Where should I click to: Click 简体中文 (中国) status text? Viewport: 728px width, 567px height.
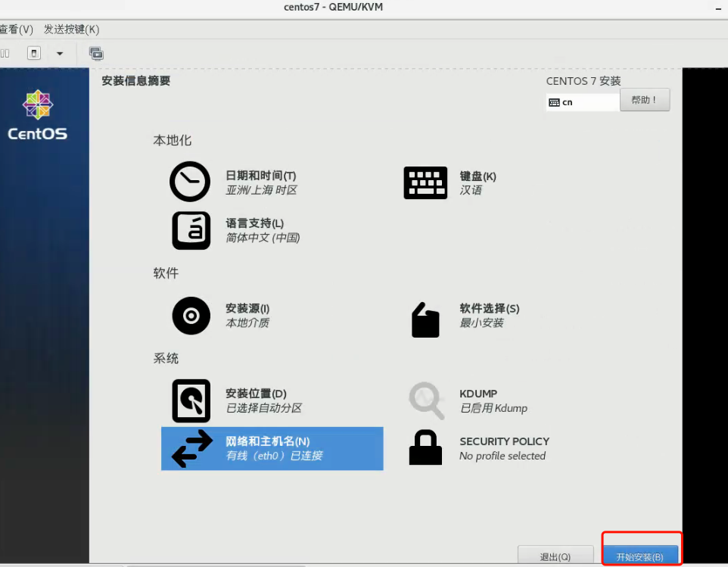coord(263,238)
